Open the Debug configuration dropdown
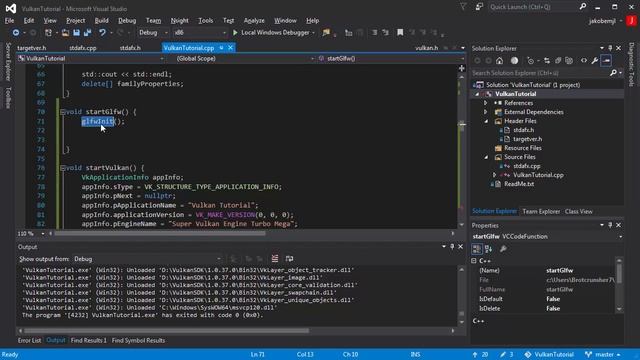640x360 pixels. pos(153,33)
